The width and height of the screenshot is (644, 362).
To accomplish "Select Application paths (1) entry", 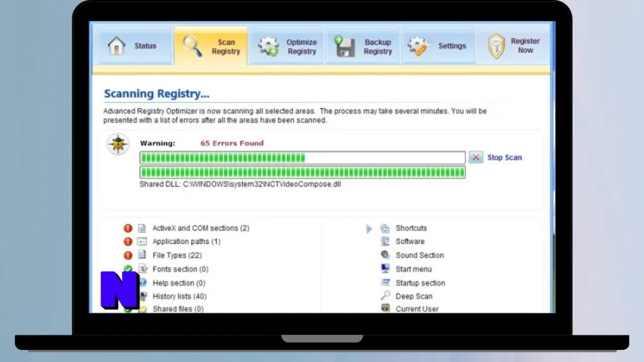I will 186,241.
